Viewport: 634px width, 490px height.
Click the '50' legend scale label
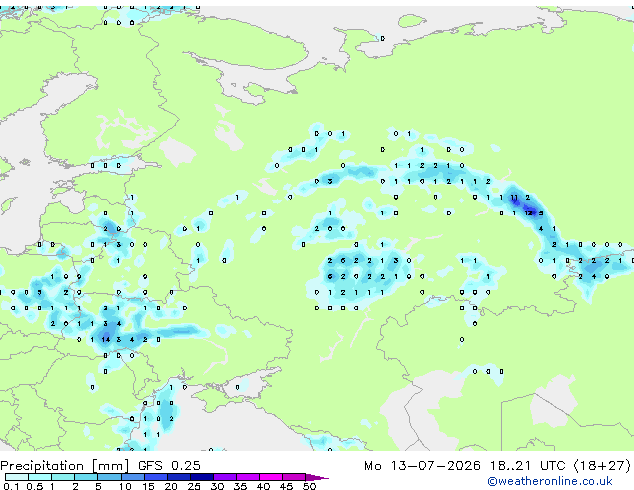tap(309, 486)
